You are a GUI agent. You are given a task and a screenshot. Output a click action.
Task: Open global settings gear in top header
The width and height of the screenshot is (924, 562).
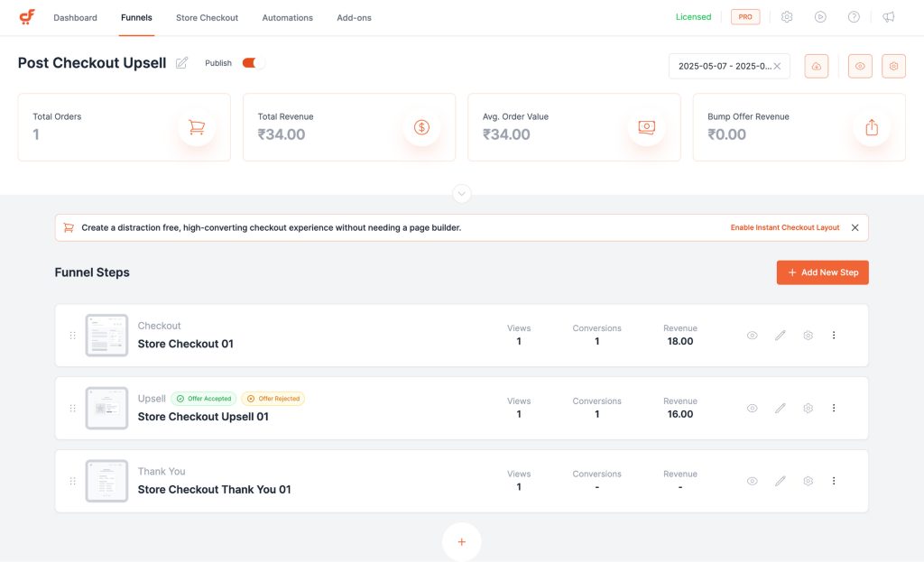click(787, 17)
